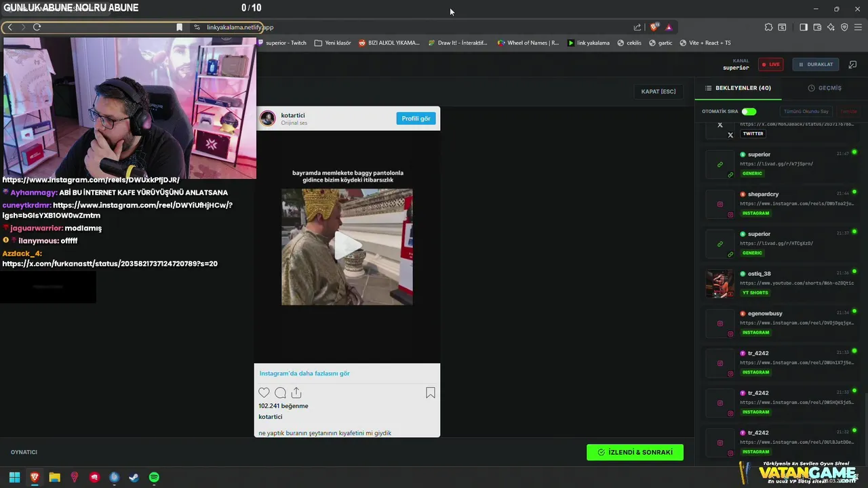Open the Yeni klasör bookmark folder
The width and height of the screenshot is (868, 488).
(333, 43)
